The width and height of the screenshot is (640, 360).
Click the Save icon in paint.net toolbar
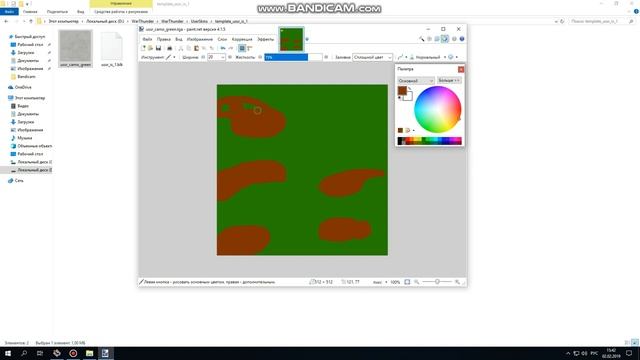click(158, 48)
